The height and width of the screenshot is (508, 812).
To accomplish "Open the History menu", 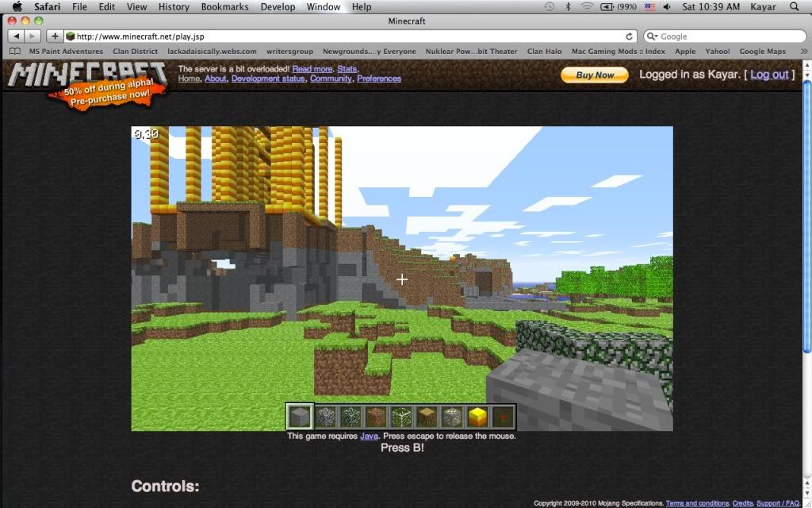I will pyautogui.click(x=174, y=6).
